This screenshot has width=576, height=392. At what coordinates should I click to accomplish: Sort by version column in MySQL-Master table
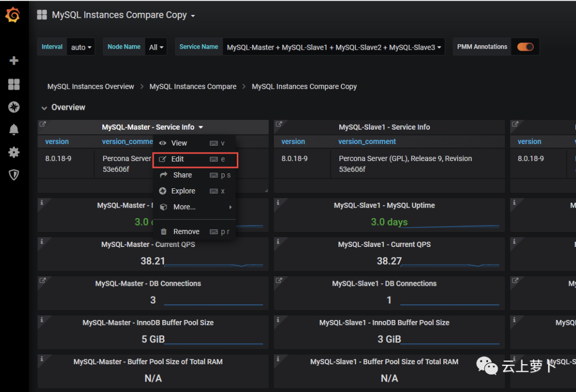tap(57, 141)
